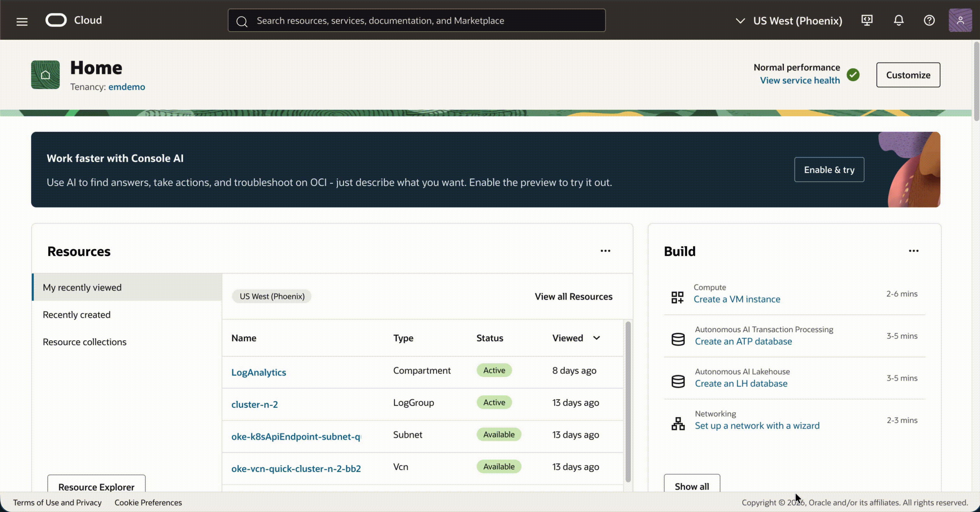Viewport: 980px width, 512px height.
Task: Click the "Work faster with Console AI" heading
Action: (115, 158)
